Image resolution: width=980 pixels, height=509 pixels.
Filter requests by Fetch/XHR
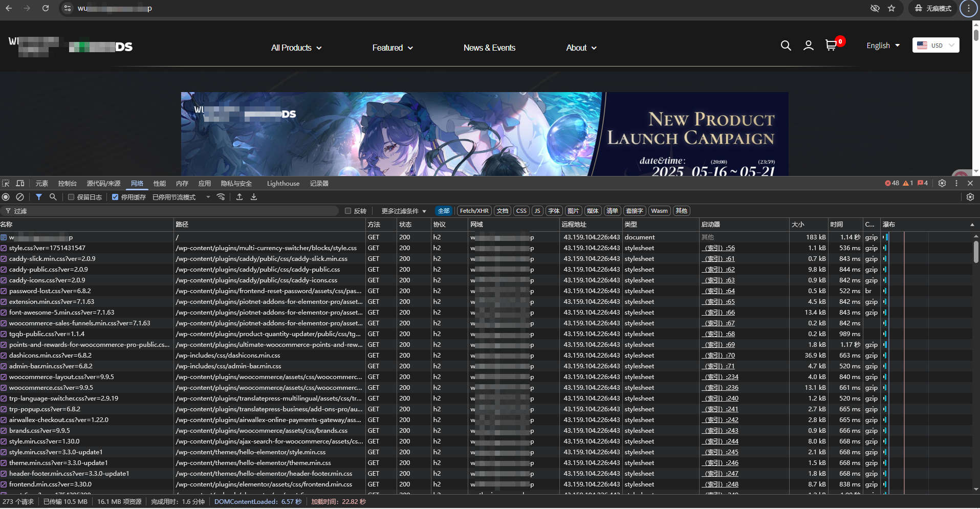point(474,211)
